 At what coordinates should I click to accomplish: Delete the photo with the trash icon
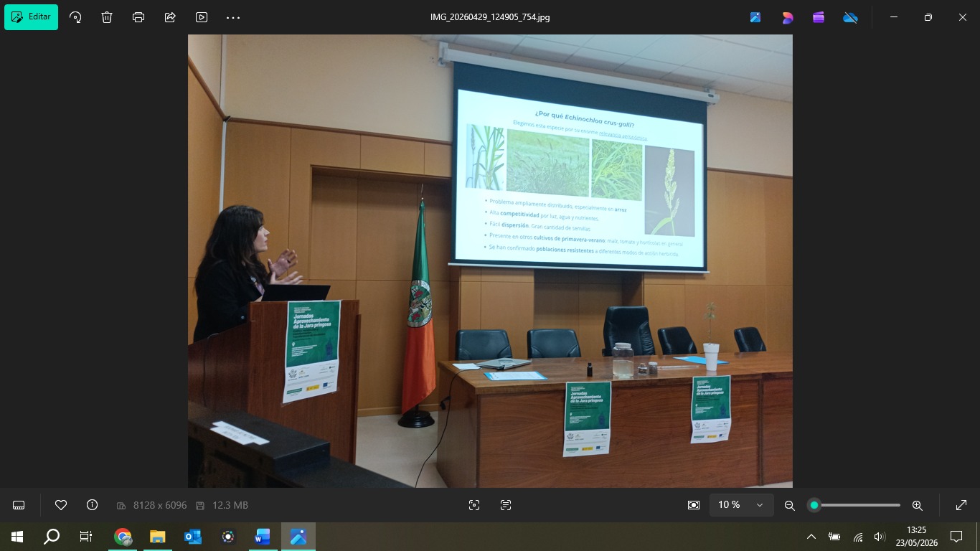[107, 17]
